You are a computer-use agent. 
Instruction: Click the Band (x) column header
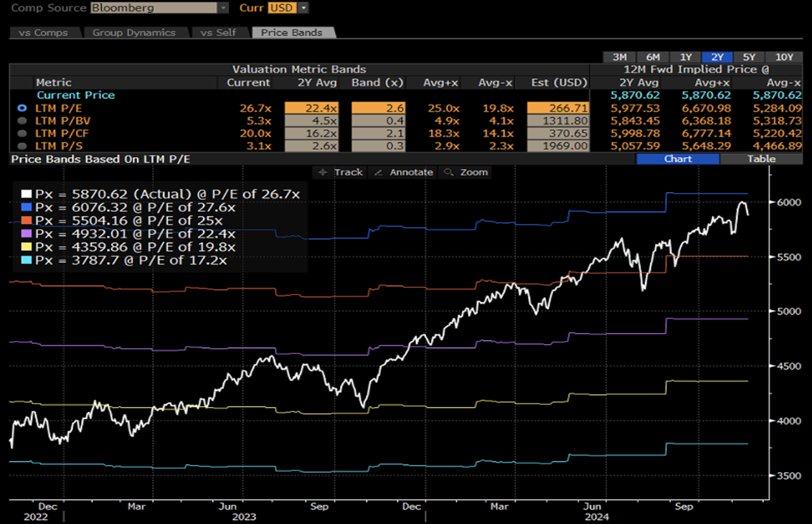377,83
